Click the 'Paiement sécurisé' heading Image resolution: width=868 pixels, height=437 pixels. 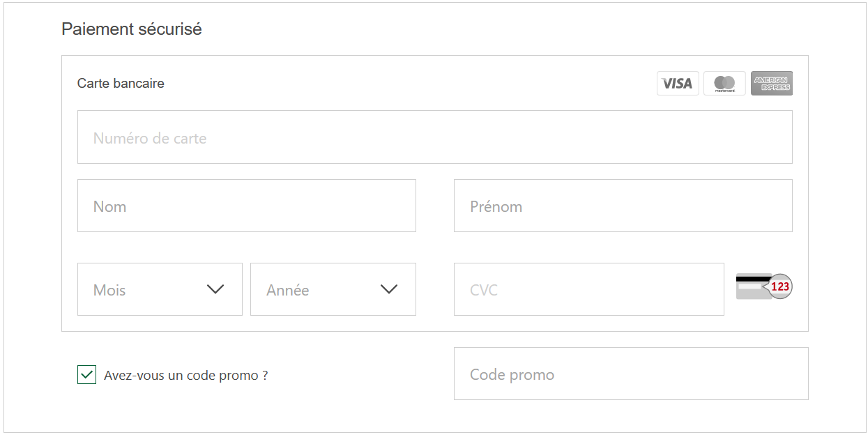(x=132, y=29)
